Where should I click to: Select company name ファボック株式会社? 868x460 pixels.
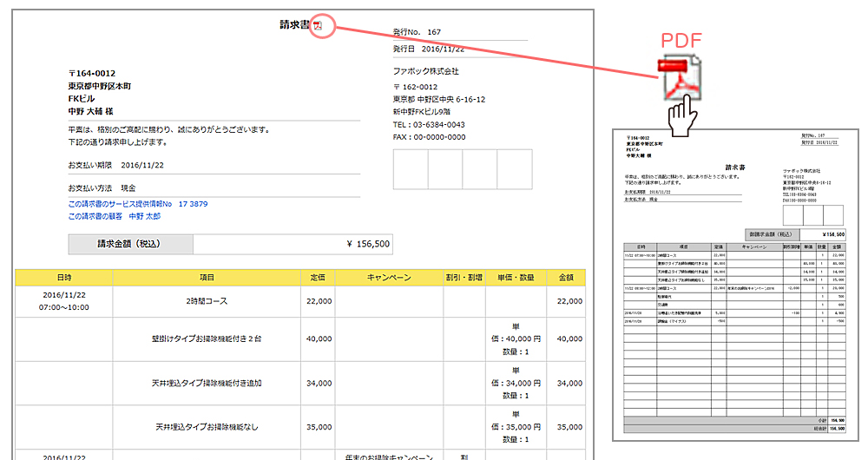point(425,71)
